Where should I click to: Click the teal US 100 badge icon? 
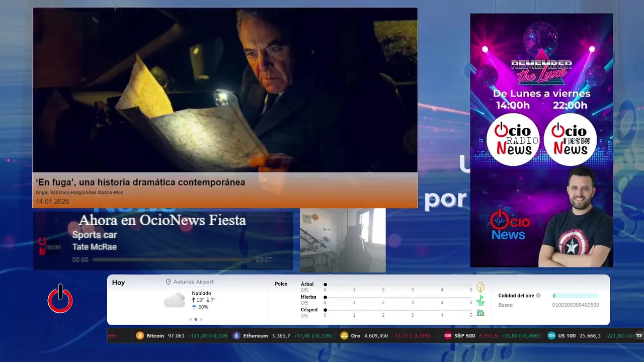pos(551,336)
